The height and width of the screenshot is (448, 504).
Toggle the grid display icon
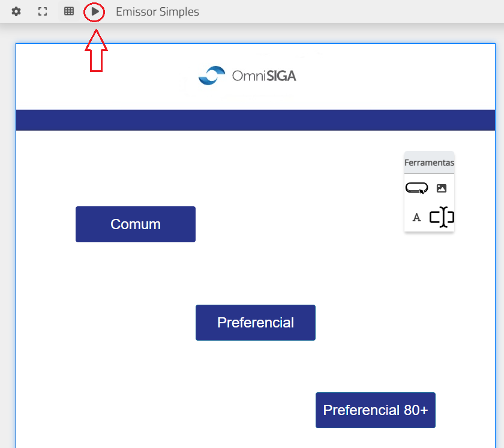pyautogui.click(x=69, y=11)
